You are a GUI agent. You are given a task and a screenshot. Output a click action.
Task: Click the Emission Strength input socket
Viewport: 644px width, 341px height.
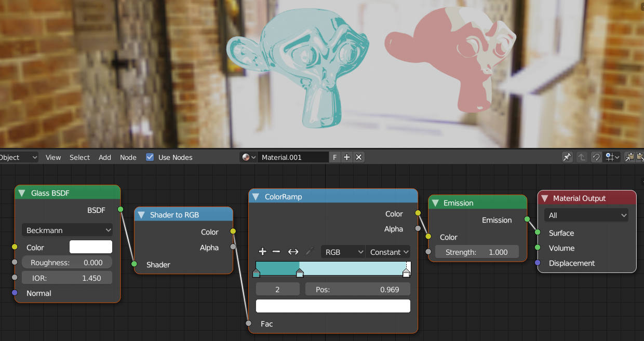tap(428, 252)
